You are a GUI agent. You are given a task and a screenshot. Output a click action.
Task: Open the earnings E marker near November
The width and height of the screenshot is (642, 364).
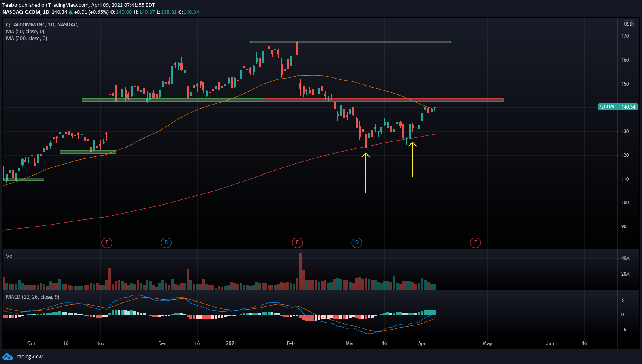(x=107, y=243)
